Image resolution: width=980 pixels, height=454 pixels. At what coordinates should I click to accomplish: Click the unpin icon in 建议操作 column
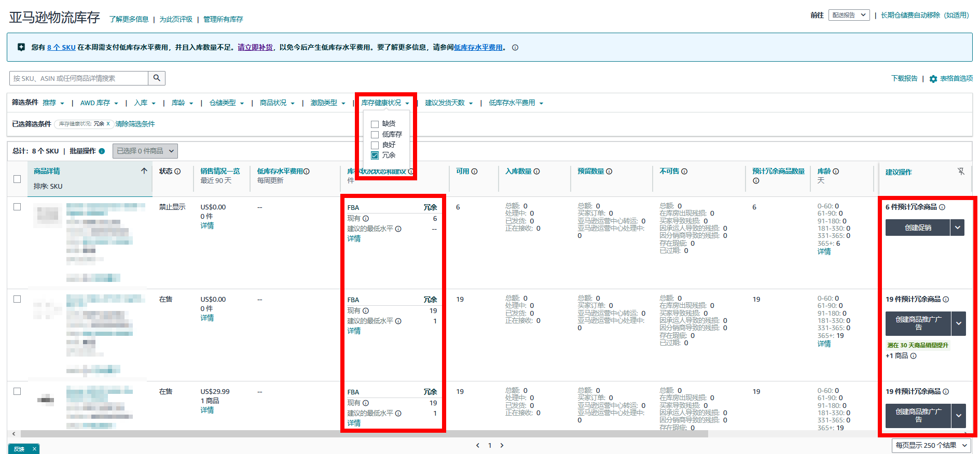pyautogui.click(x=961, y=172)
